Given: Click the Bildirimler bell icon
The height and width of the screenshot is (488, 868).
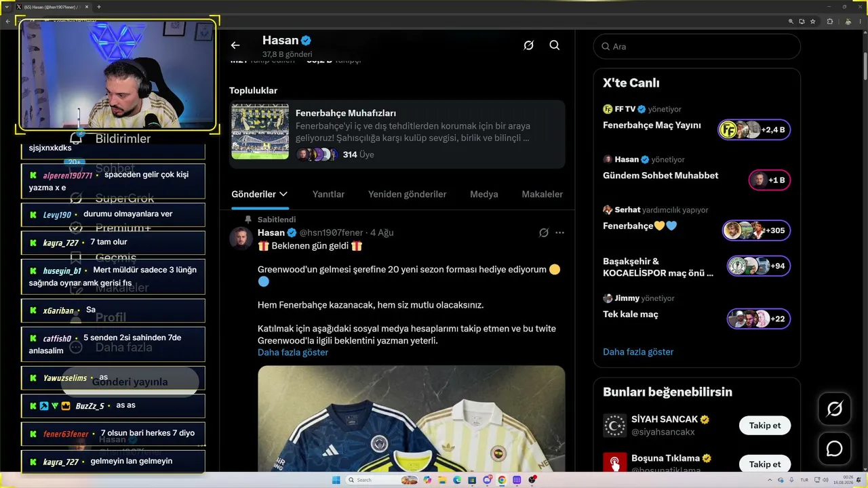Looking at the screenshot, I should (x=77, y=138).
